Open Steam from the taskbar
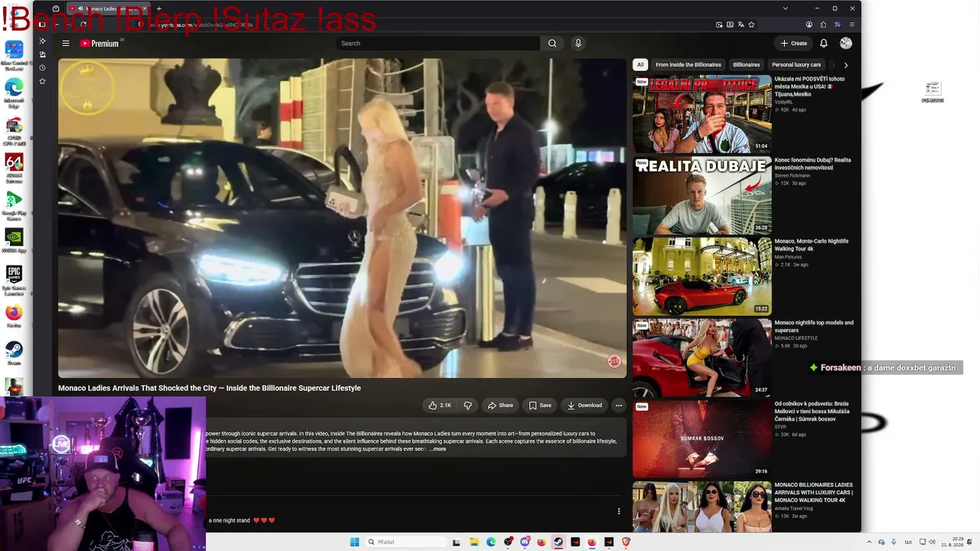 pos(558,542)
